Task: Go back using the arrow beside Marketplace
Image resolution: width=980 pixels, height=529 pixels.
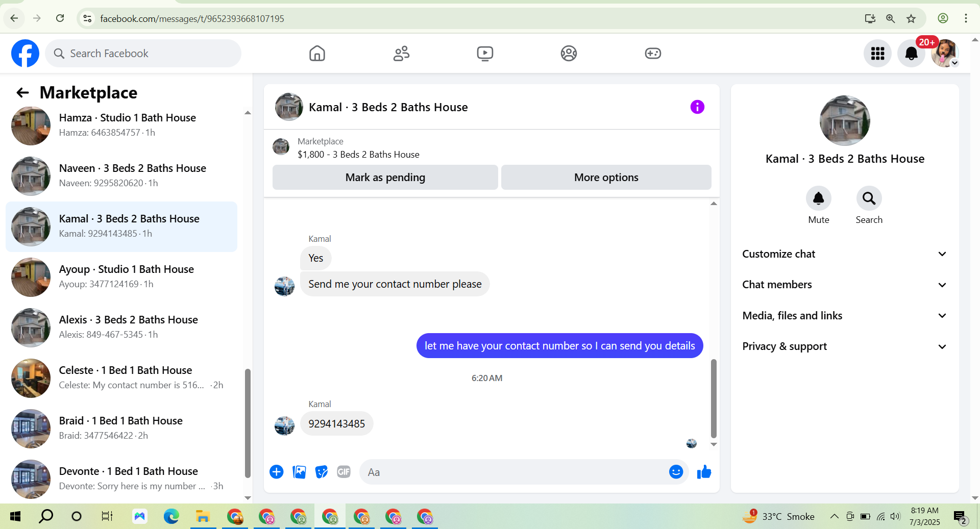Action: (22, 92)
